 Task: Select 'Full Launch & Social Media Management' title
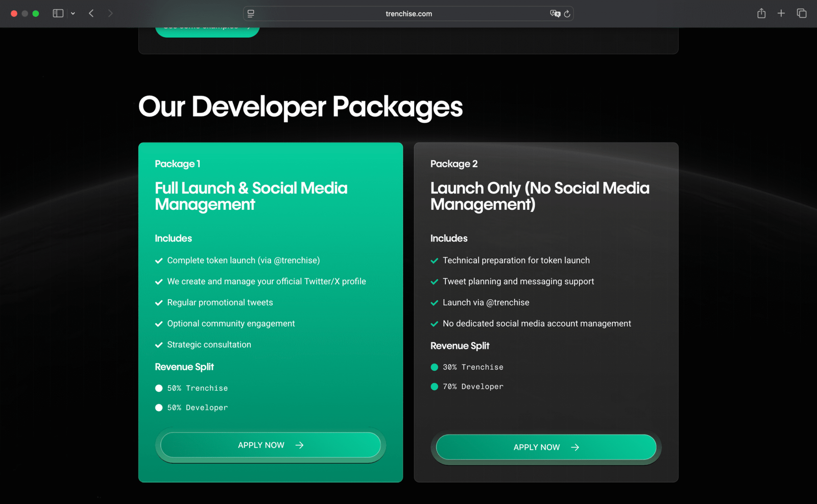click(x=251, y=196)
